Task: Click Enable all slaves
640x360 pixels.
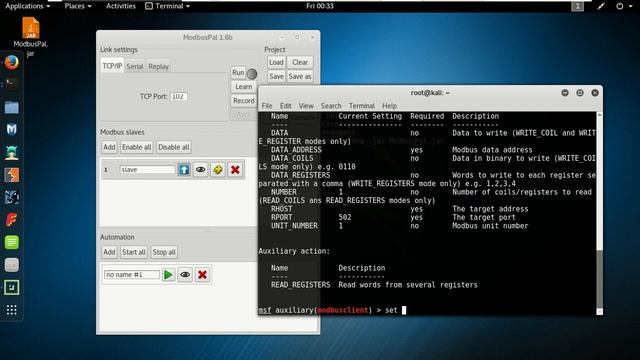Action: [136, 147]
